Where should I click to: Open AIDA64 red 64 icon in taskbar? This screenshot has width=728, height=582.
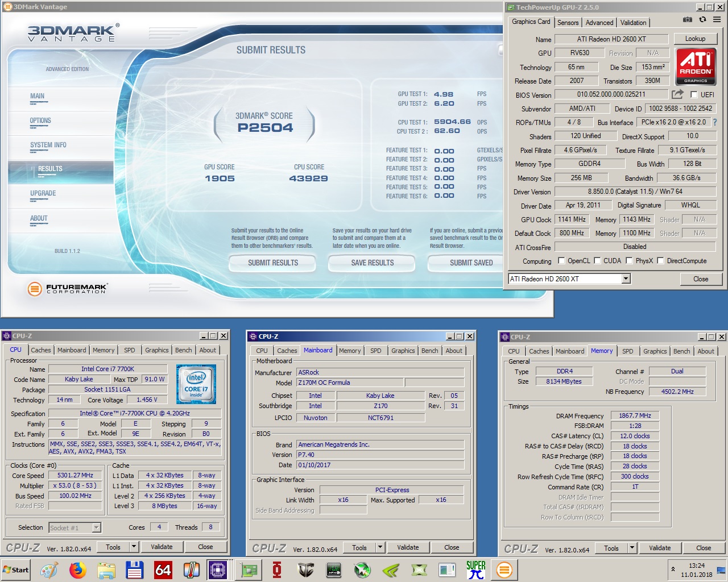pyautogui.click(x=163, y=570)
